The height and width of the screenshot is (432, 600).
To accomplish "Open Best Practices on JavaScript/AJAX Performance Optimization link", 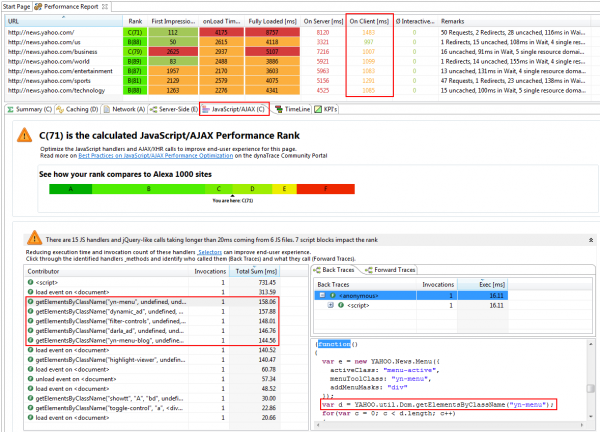I will 155,156.
